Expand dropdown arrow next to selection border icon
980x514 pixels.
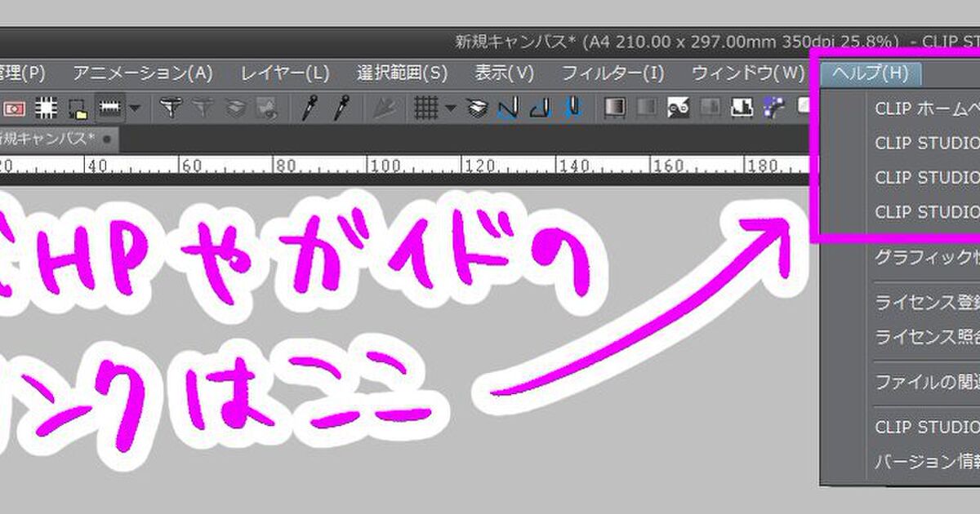pos(134,108)
